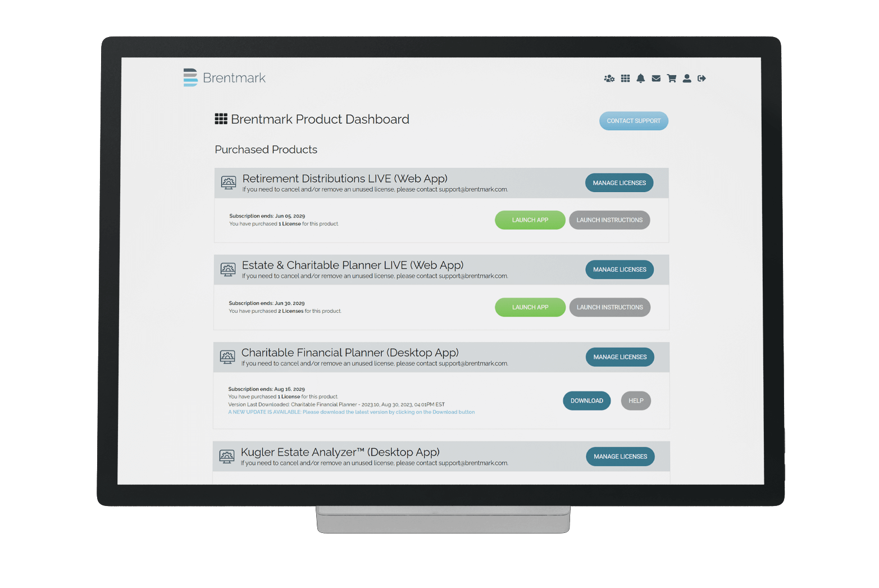Screen dimensions: 879x588
Task: Click the 'Version Last Downloaded' line
Action: pos(336,404)
